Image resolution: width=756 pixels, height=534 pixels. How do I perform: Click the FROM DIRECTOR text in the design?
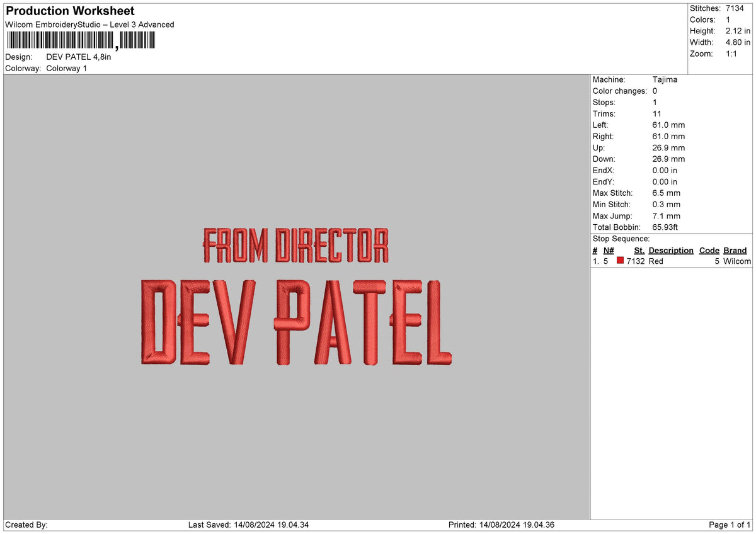pos(296,246)
